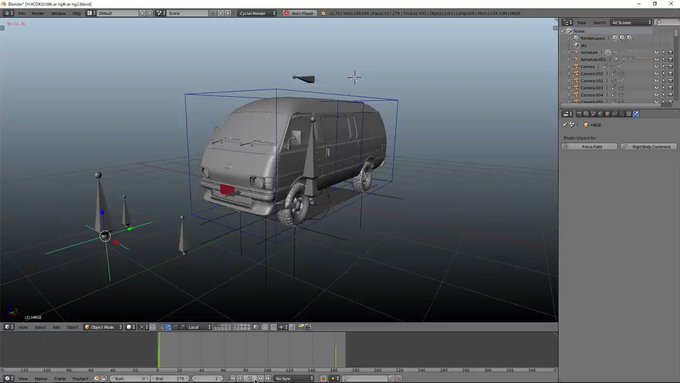Collapse the Scene tree row

(x=564, y=31)
